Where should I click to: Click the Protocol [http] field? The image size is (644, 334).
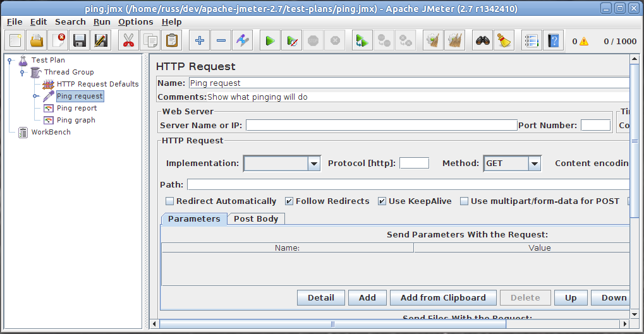414,164
